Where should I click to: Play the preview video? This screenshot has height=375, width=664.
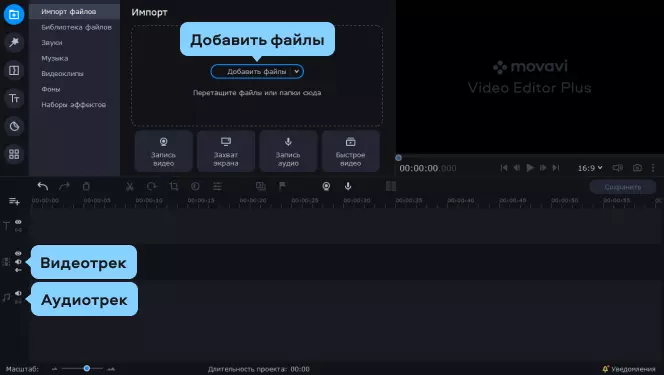(530, 168)
